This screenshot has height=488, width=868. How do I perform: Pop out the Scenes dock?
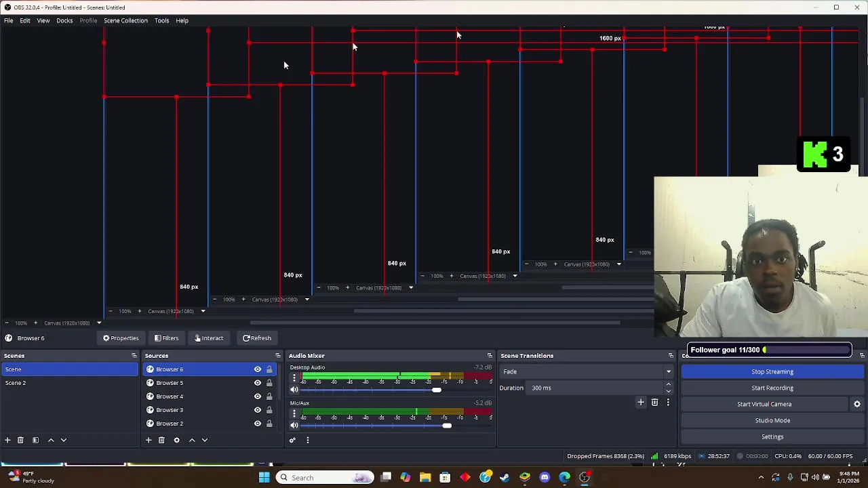coord(134,355)
